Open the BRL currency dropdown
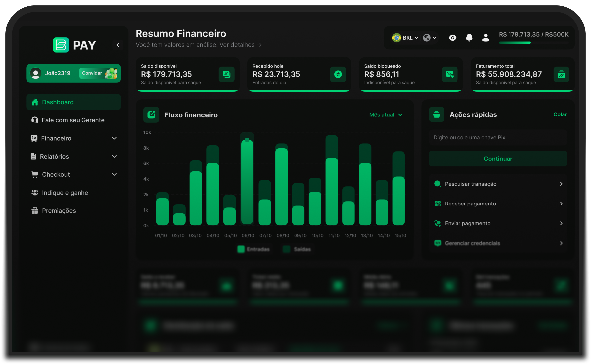Screen dimensions: 591x364 coord(405,38)
